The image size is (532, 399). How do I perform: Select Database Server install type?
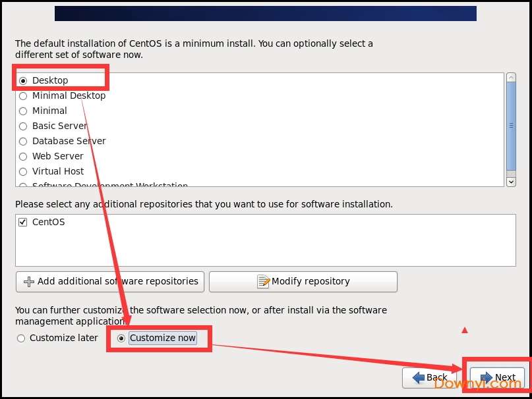coord(23,141)
